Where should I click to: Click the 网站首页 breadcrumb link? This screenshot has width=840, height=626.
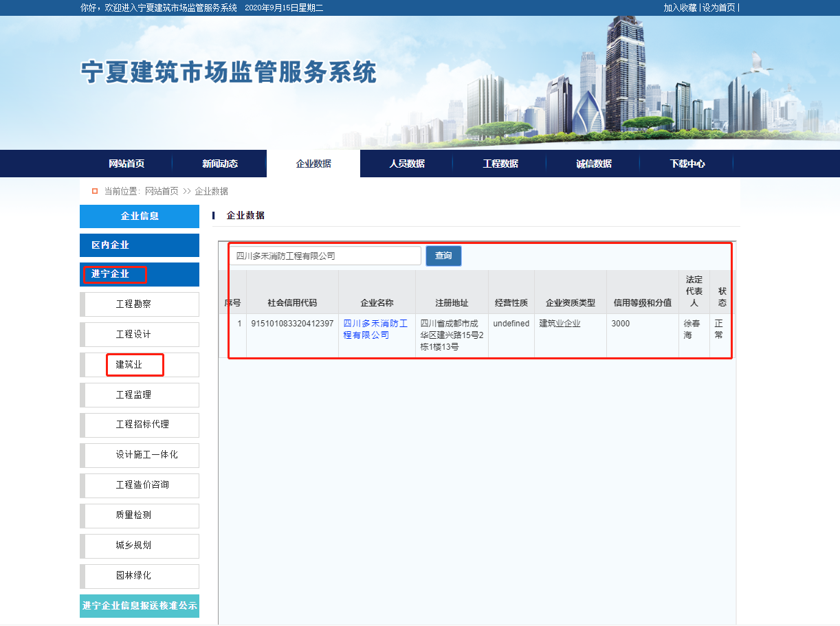tap(162, 191)
